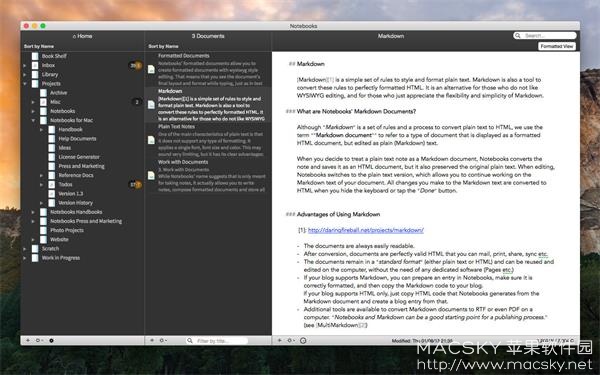The image size is (600, 375).
Task: Change Sort by Name in documents pane
Action: [163, 46]
